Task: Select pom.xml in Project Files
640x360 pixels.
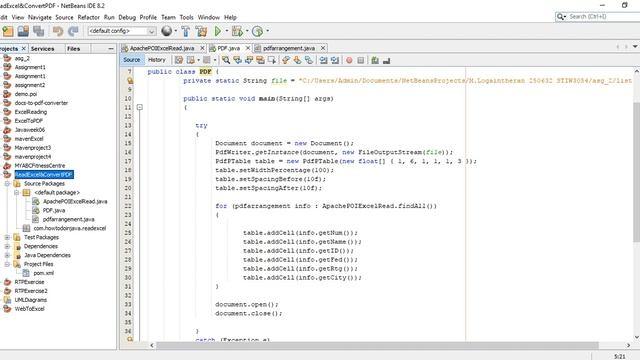Action: [43, 273]
